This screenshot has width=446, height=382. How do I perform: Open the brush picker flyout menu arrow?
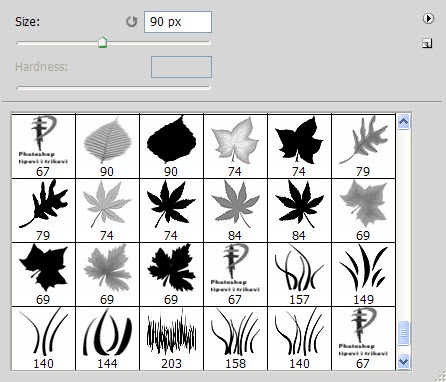pos(428,18)
